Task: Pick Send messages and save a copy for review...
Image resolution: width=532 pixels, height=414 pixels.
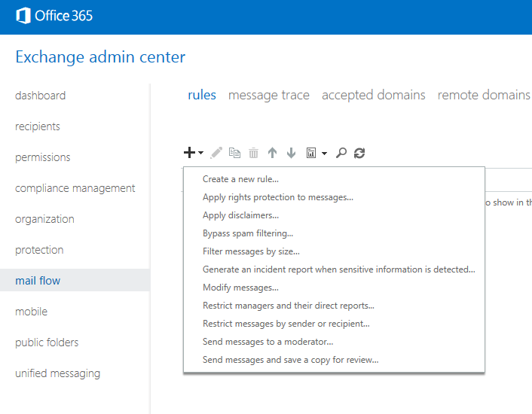Action: [290, 360]
